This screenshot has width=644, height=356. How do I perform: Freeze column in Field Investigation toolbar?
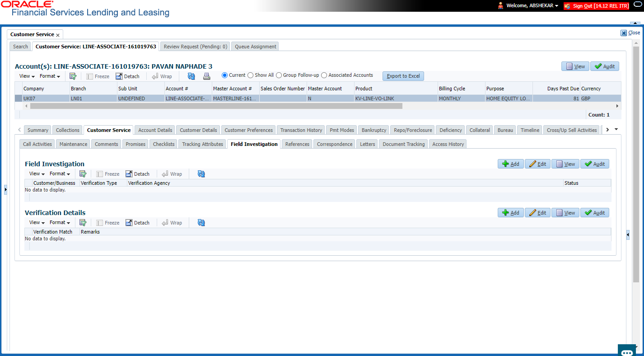pyautogui.click(x=107, y=174)
